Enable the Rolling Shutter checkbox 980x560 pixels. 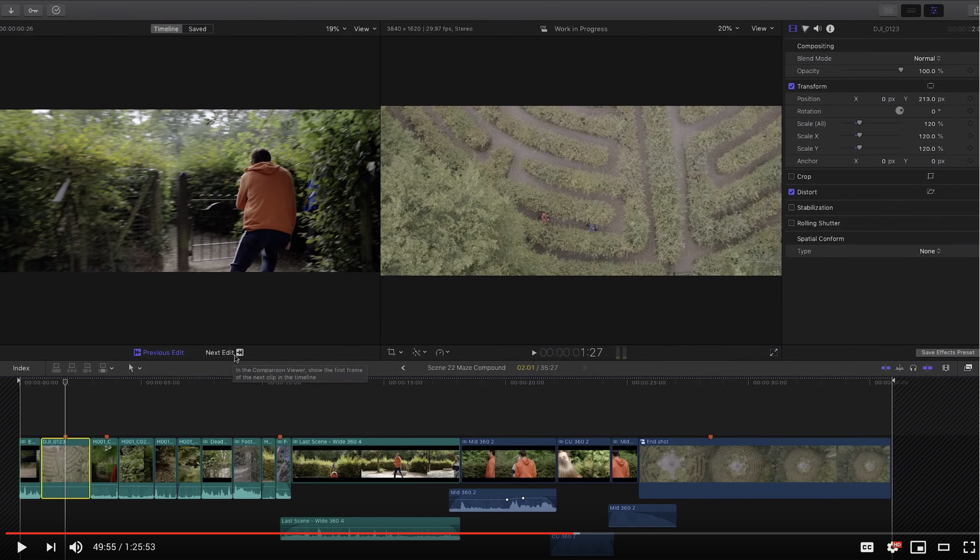[x=791, y=223]
